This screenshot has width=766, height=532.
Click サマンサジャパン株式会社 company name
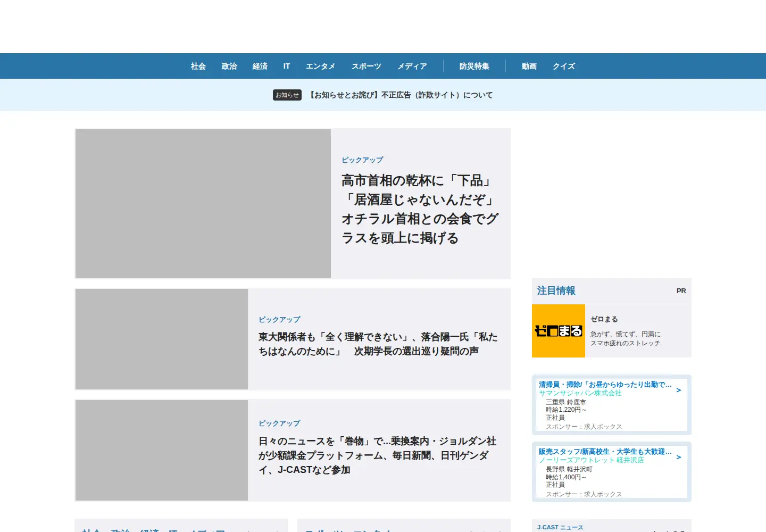click(x=580, y=393)
